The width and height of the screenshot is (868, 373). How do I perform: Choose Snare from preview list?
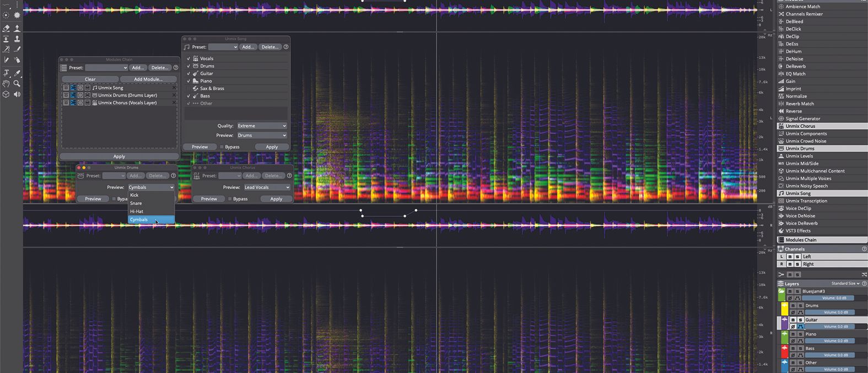[151, 203]
